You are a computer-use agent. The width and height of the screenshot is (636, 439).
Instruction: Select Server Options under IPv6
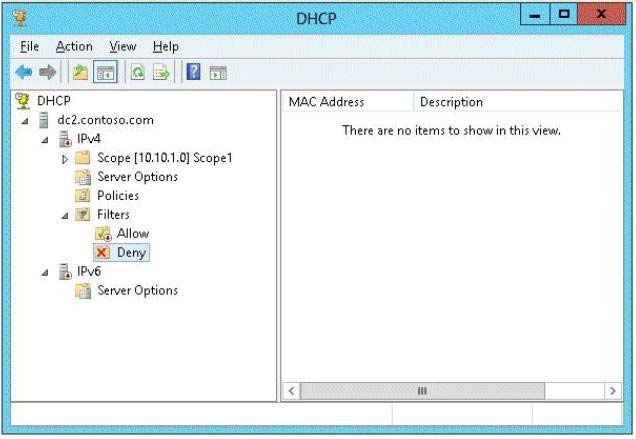(138, 291)
